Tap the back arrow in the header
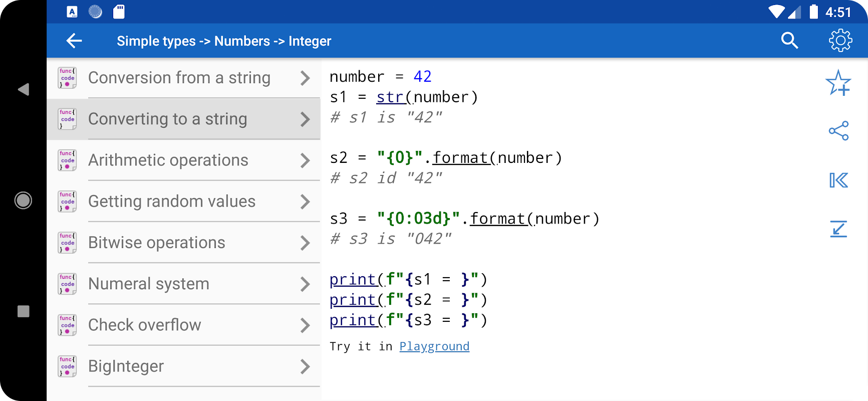Screen dimensions: 868x401 74,41
